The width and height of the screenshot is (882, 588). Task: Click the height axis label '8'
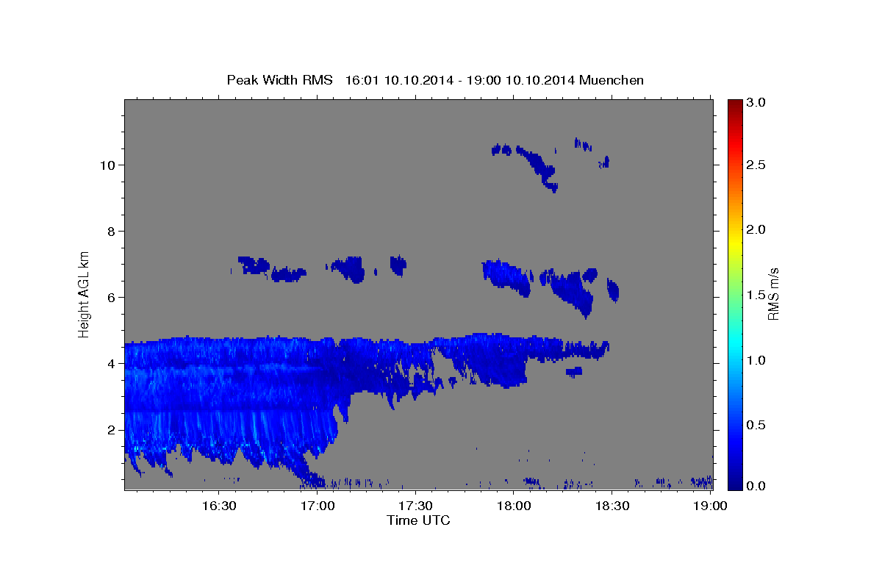click(111, 231)
